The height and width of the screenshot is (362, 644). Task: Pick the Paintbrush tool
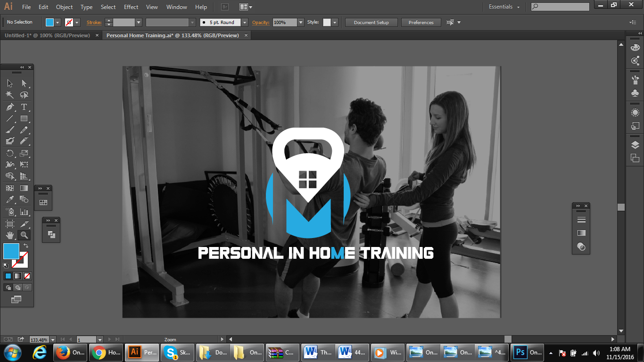tap(10, 130)
